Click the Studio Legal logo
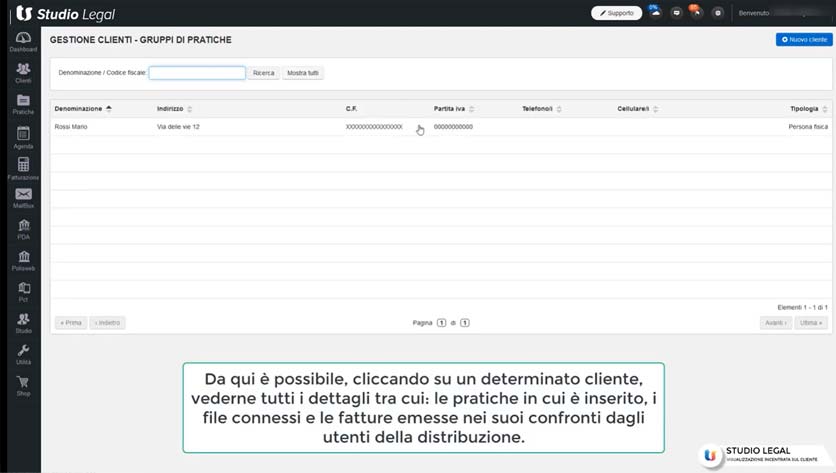Screen dimensions: 836x473 click(66, 13)
